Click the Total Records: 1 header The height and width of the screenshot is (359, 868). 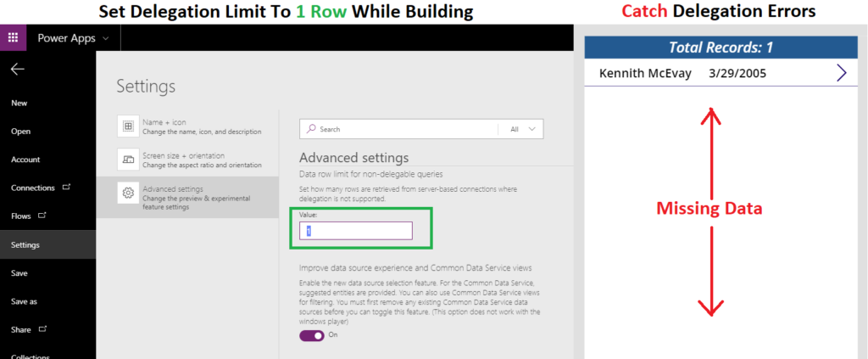pyautogui.click(x=721, y=48)
